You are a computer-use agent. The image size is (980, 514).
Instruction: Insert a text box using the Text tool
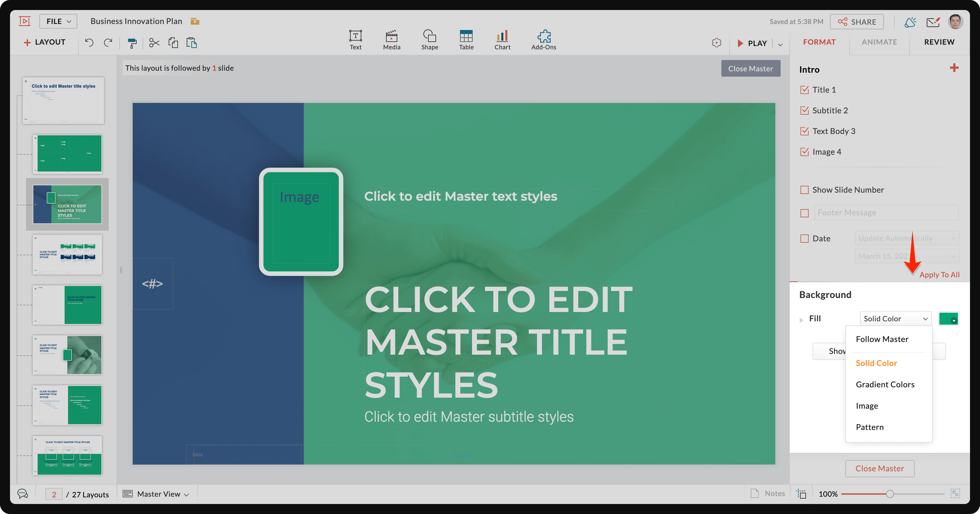pyautogui.click(x=355, y=40)
